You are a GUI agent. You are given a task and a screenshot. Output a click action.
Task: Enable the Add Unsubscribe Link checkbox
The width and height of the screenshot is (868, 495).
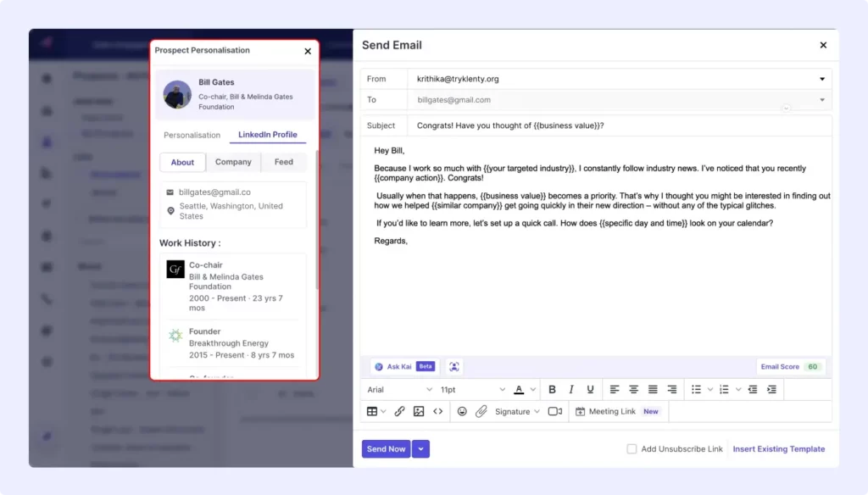tap(632, 449)
